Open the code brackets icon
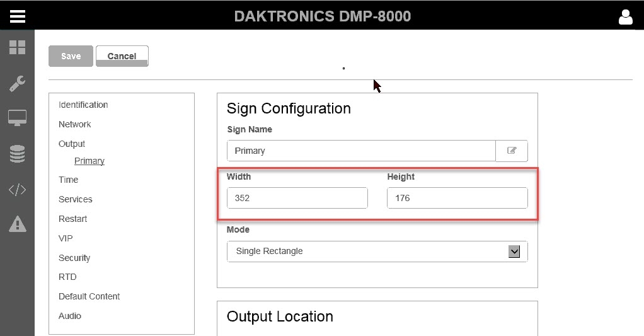 pos(17,190)
